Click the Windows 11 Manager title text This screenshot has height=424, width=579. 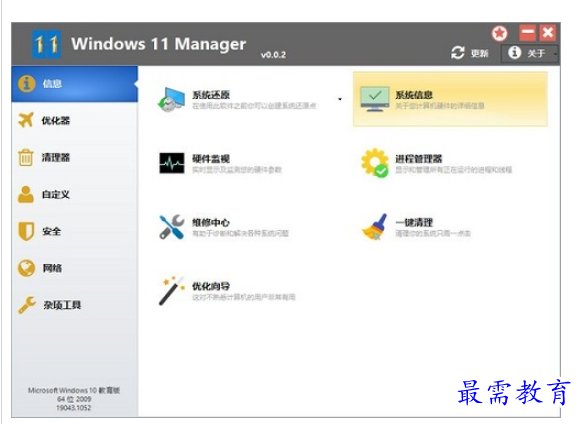click(x=159, y=44)
